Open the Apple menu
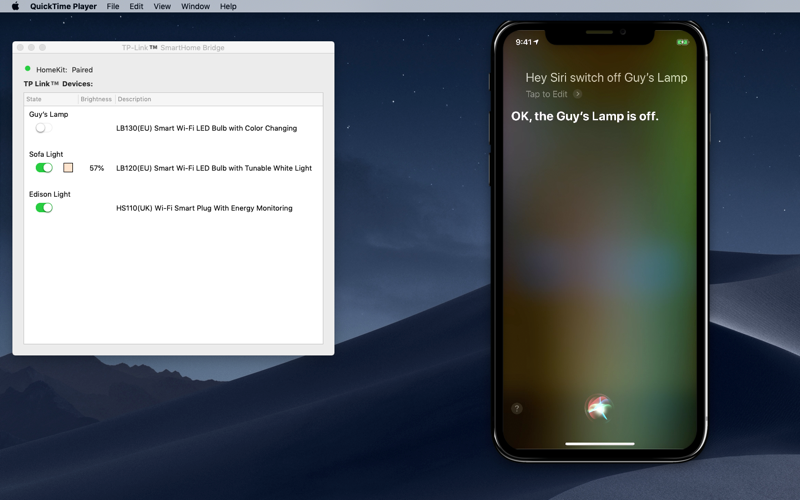The height and width of the screenshot is (500, 800). pyautogui.click(x=15, y=6)
